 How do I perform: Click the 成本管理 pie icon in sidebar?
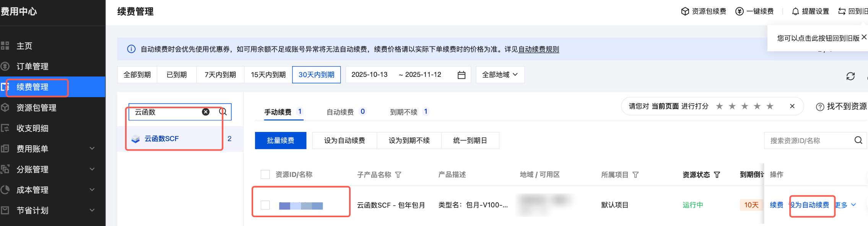(5, 190)
